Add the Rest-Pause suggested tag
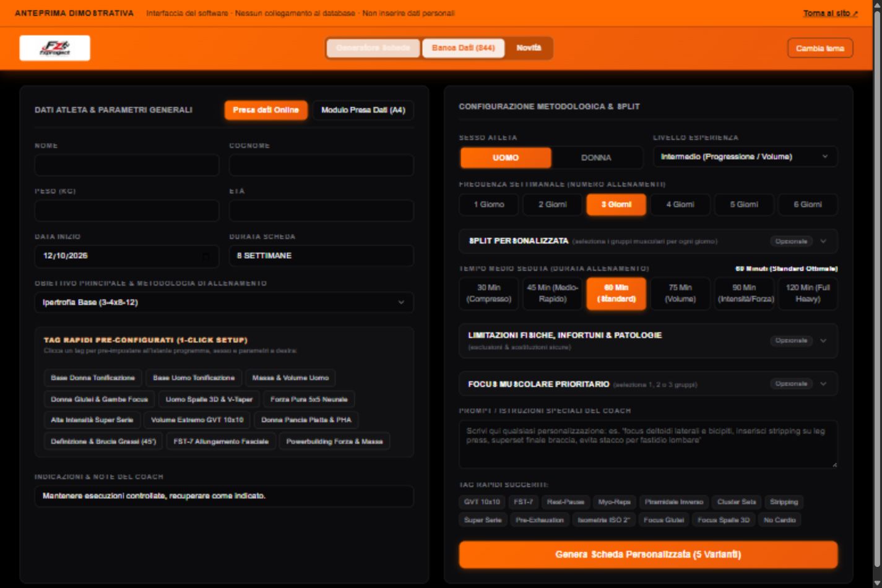 point(566,503)
